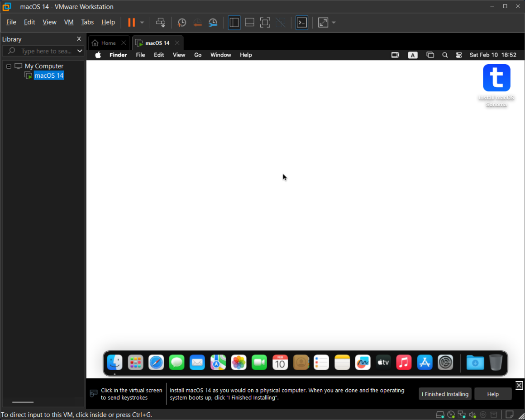Screen dimensions: 525x420
Task: Enter full screen mode icon
Action: tap(265, 23)
